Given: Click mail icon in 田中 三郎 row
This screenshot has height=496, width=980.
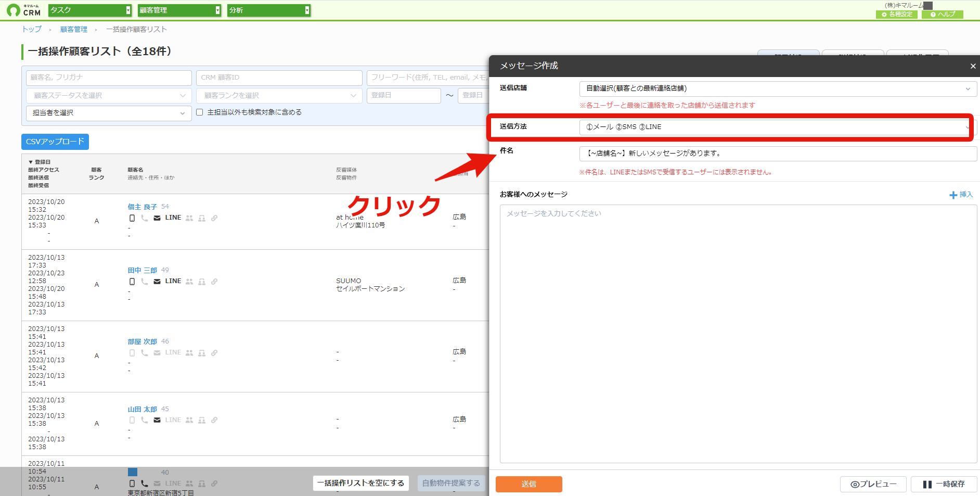Looking at the screenshot, I should click(x=157, y=282).
